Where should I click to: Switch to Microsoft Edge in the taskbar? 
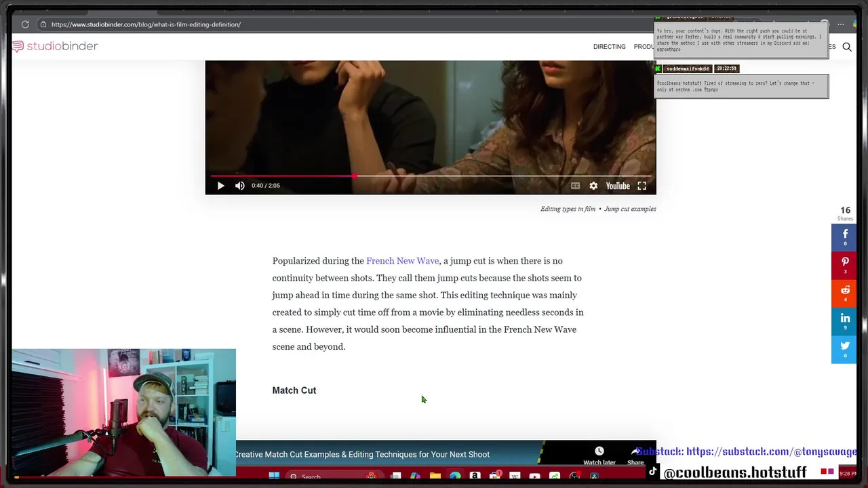pyautogui.click(x=455, y=476)
